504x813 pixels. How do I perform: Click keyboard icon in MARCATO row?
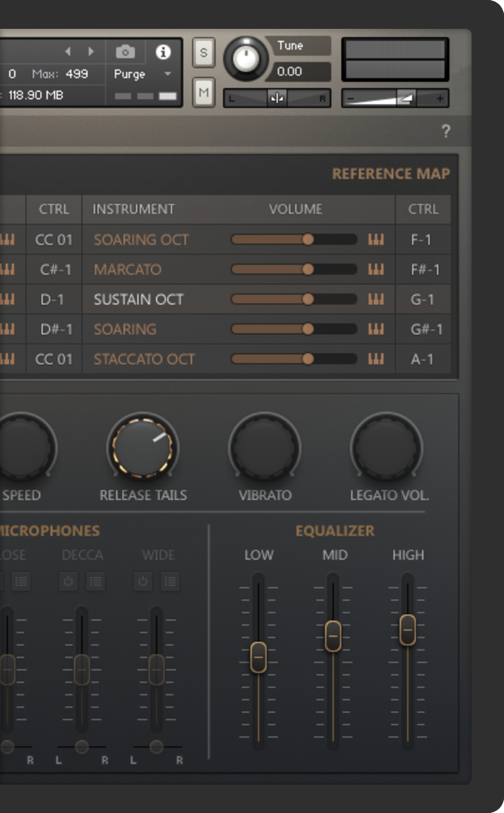click(376, 270)
